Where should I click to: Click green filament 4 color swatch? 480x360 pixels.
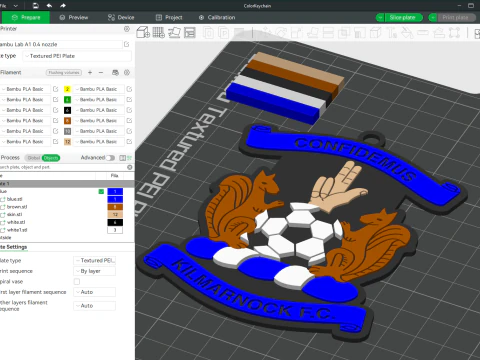click(67, 99)
